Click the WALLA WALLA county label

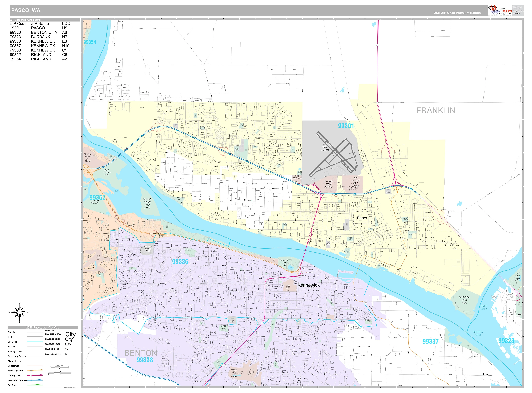point(505,297)
